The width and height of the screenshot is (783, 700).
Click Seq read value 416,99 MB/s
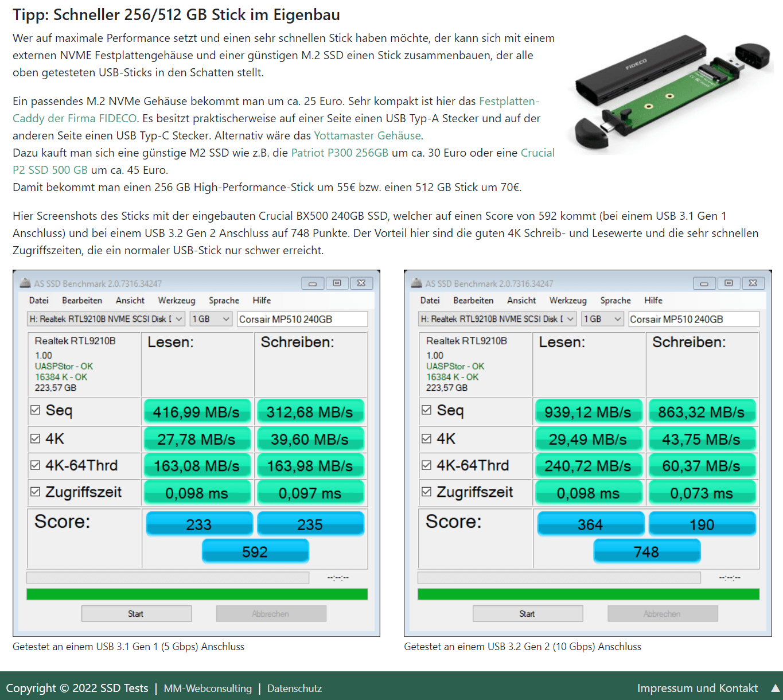pyautogui.click(x=197, y=411)
